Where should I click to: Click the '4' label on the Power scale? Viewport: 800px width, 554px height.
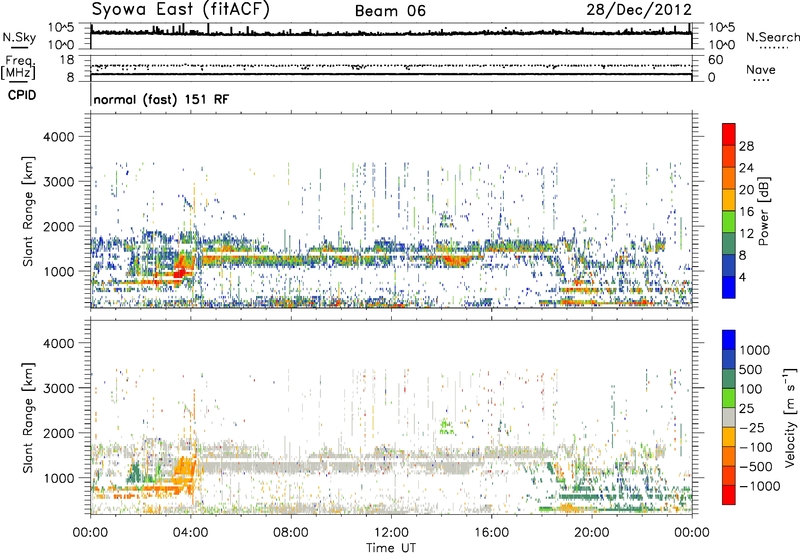pos(743,278)
